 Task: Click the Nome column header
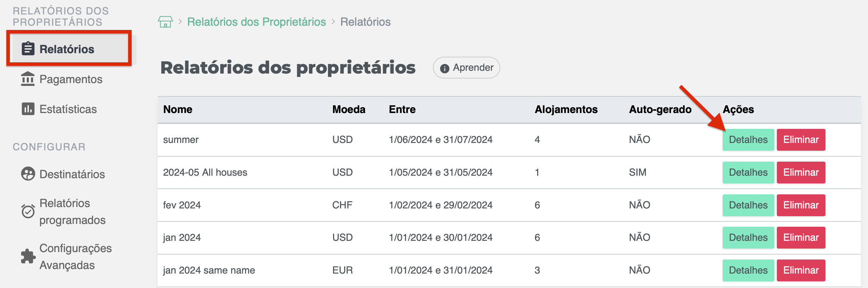click(178, 109)
